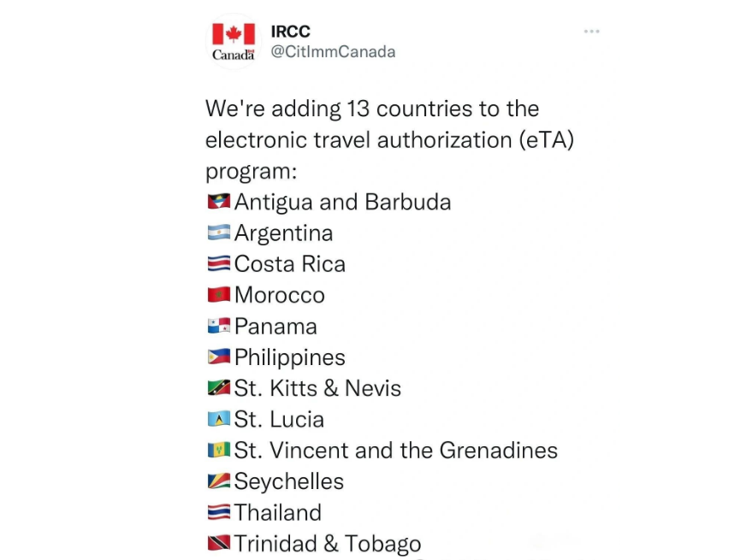735x560 pixels.
Task: Open the tweet's three-dot more menu
Action: click(x=591, y=32)
